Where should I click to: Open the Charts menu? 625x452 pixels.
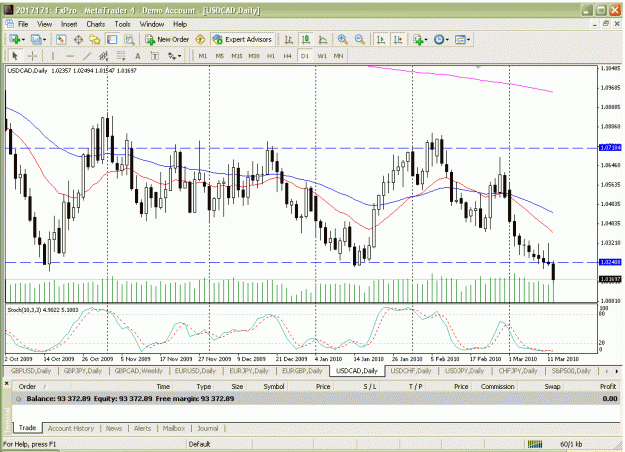click(96, 24)
